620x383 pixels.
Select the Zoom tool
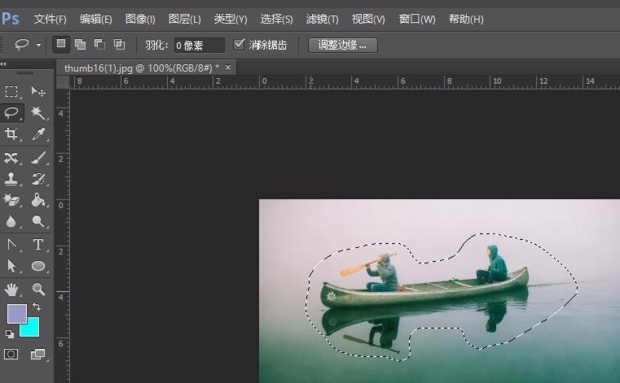[38, 289]
